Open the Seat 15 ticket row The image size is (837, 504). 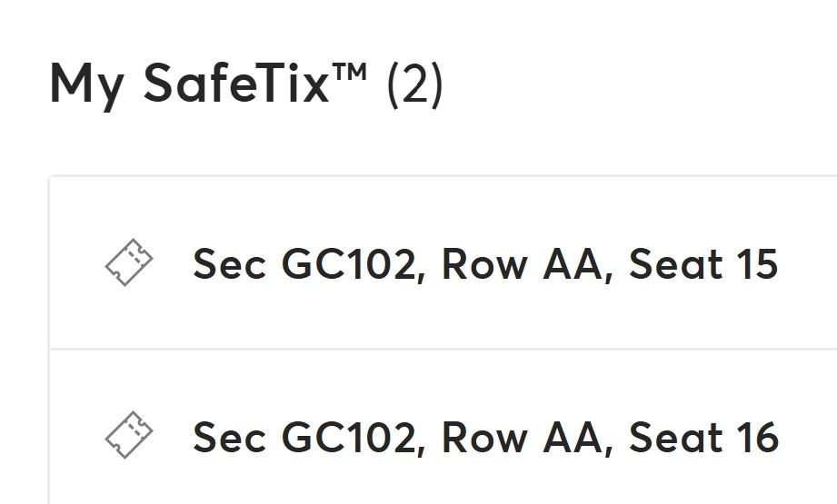click(485, 264)
